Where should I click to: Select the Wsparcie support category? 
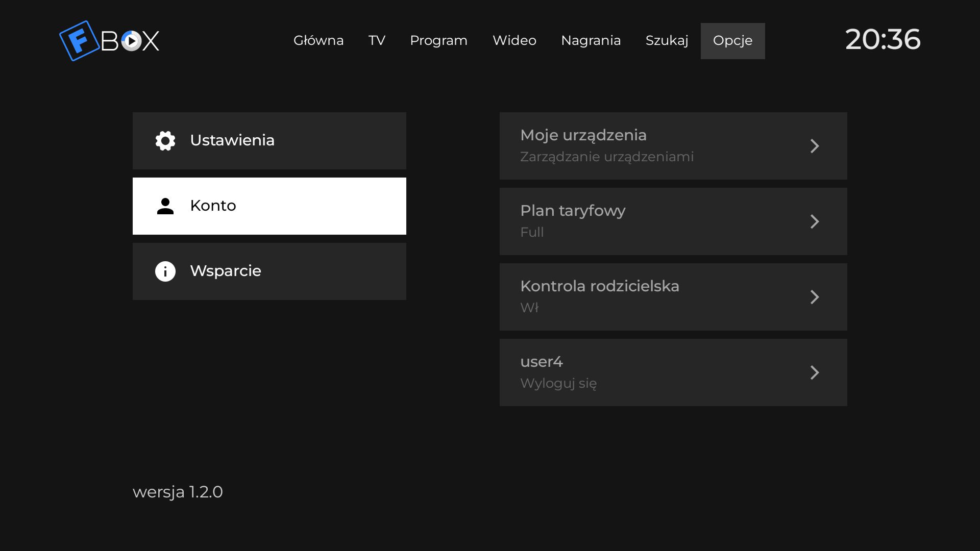[x=269, y=271]
